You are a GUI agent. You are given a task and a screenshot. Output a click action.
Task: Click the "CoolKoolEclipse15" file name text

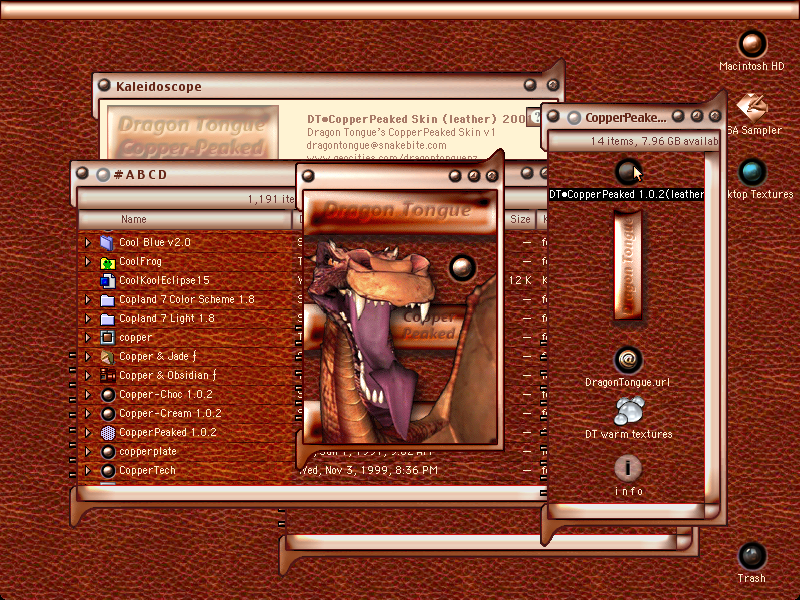[x=164, y=281]
